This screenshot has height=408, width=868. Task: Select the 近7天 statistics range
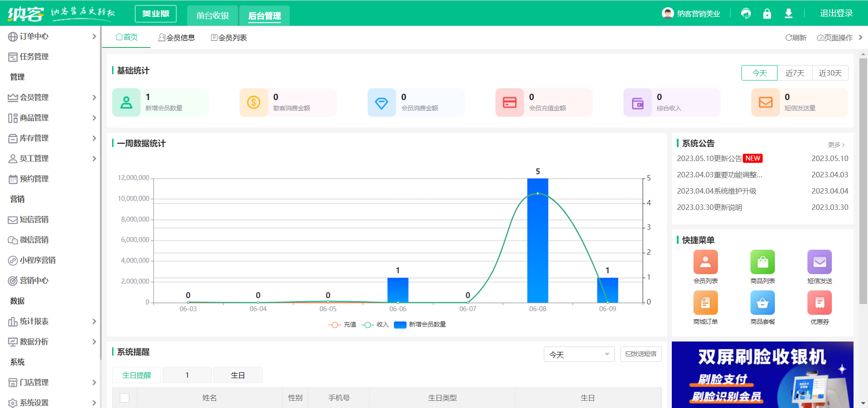point(794,73)
